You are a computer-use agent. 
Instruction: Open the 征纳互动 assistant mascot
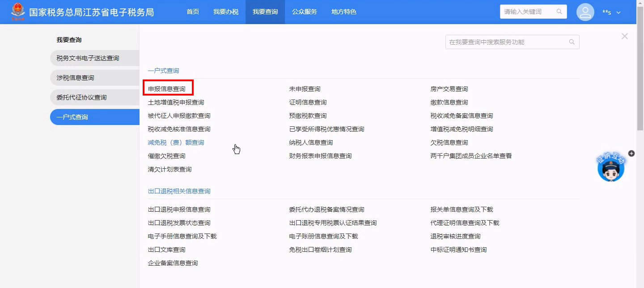pos(610,169)
